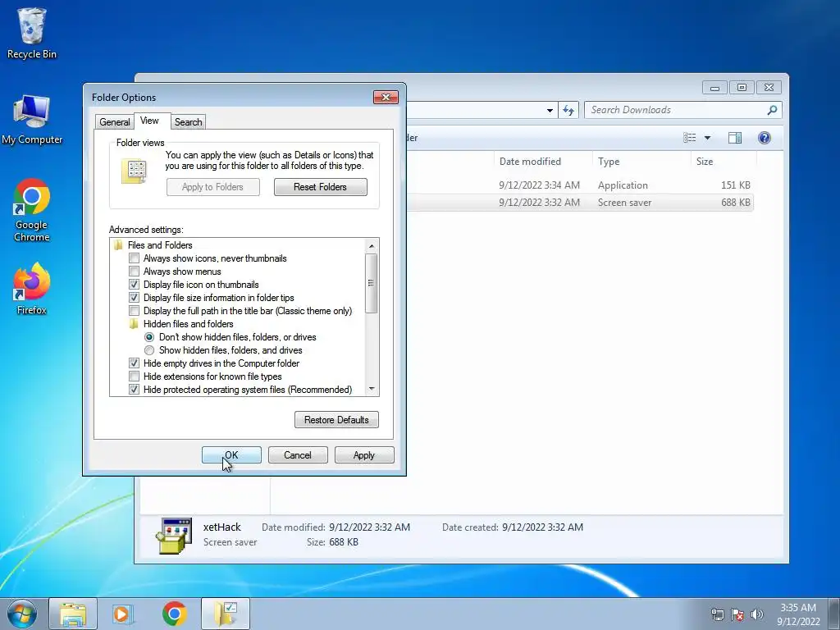Click the Folder views icon in dialog

click(x=134, y=171)
